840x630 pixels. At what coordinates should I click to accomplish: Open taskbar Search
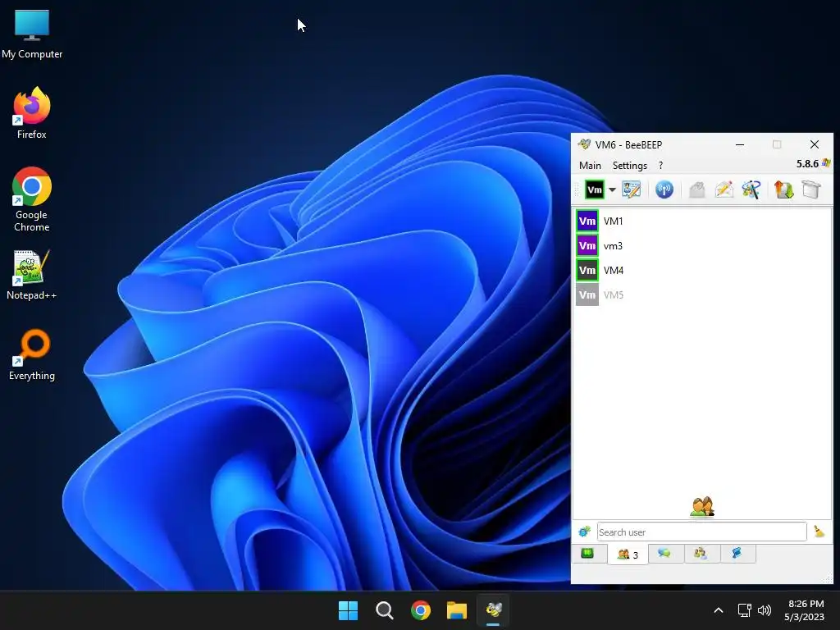click(384, 610)
